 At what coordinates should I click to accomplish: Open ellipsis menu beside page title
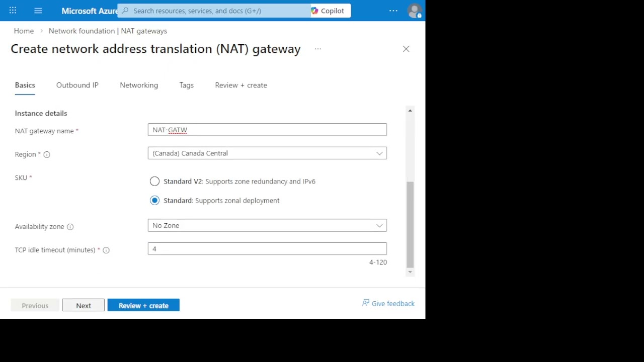point(318,49)
